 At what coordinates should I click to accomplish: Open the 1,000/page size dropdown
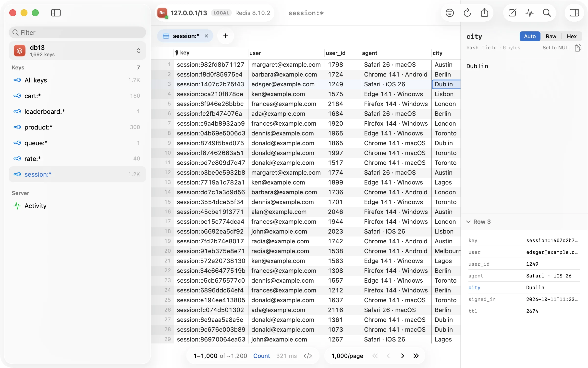(347, 356)
